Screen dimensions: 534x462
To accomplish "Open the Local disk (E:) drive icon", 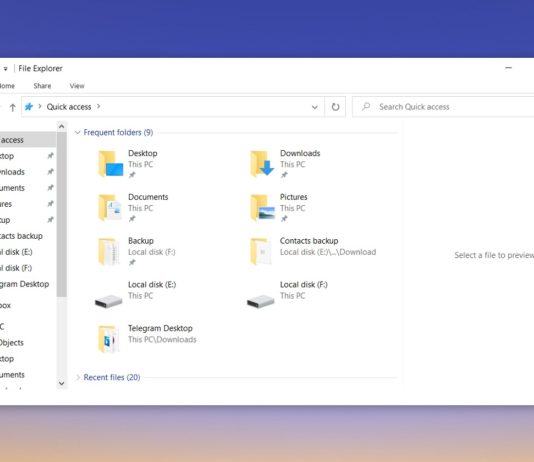I will click(109, 301).
